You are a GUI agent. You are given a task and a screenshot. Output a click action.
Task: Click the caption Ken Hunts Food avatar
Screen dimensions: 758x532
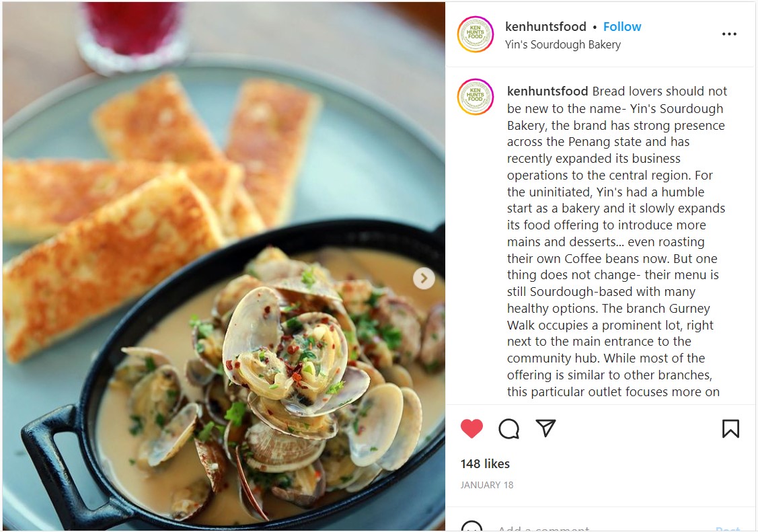[x=476, y=97]
